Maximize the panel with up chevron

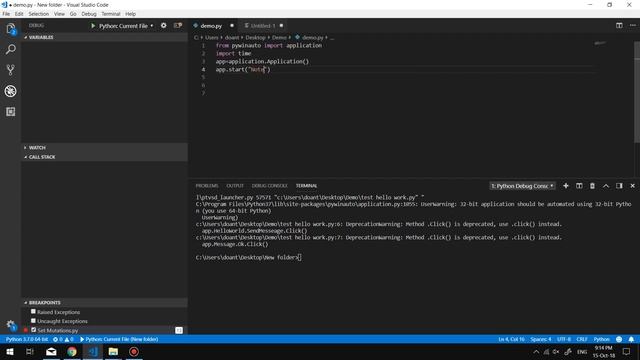606,186
